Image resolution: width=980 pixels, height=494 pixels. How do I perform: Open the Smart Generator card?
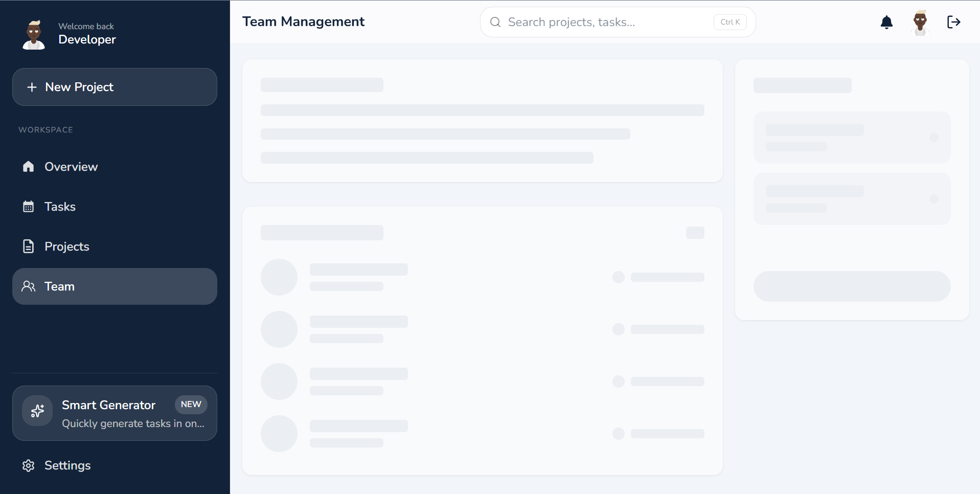pos(115,413)
